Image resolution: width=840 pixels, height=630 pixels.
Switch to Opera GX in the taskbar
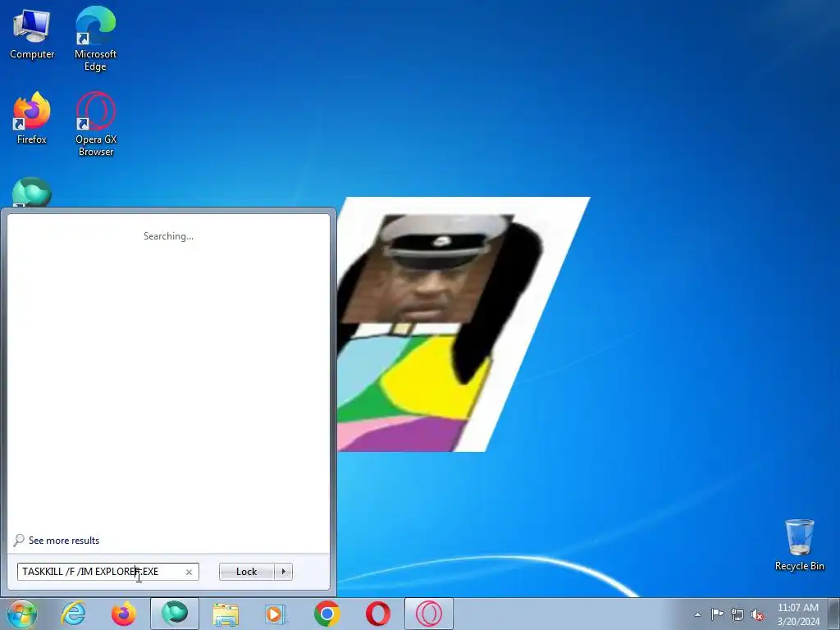pyautogui.click(x=428, y=614)
